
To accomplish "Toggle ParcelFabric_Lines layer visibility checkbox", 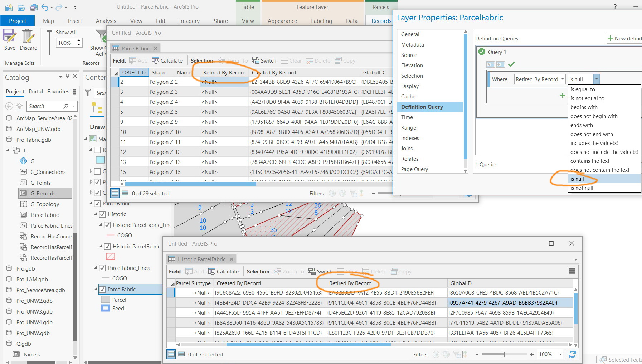I will pyautogui.click(x=102, y=268).
